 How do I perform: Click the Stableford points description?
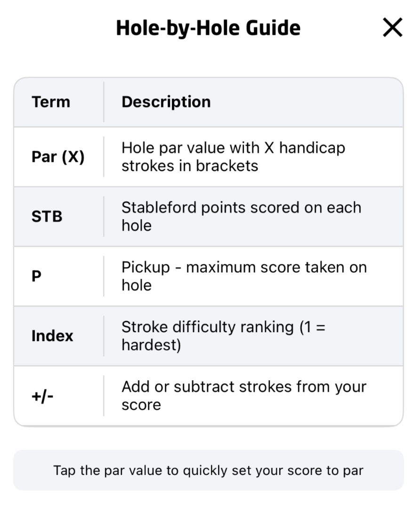click(x=242, y=216)
